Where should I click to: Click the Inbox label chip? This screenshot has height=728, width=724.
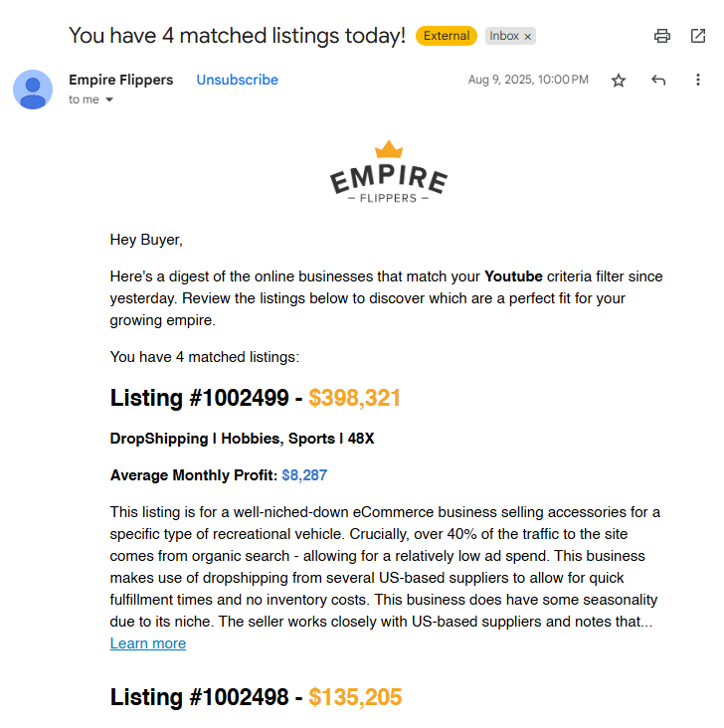point(503,36)
